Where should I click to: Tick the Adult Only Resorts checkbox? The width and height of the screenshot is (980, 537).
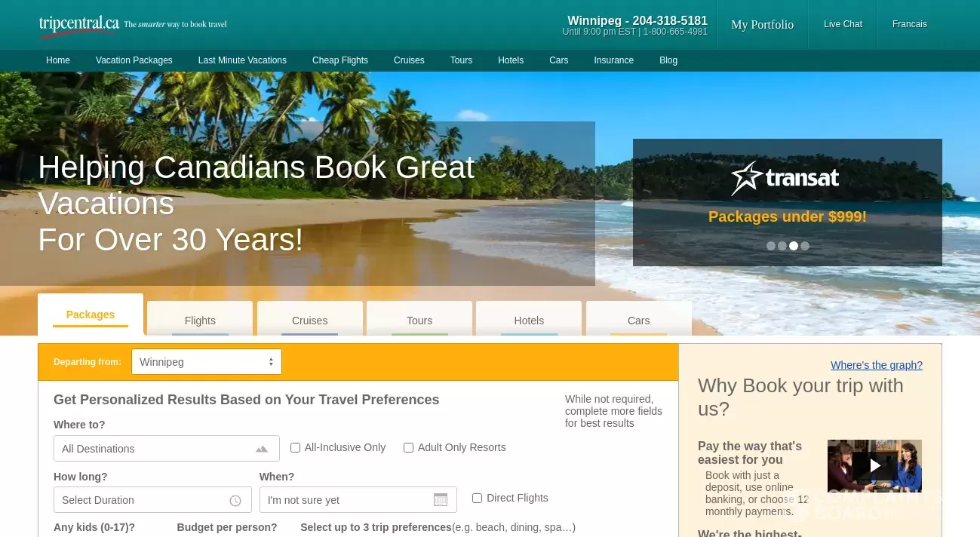[x=408, y=447]
